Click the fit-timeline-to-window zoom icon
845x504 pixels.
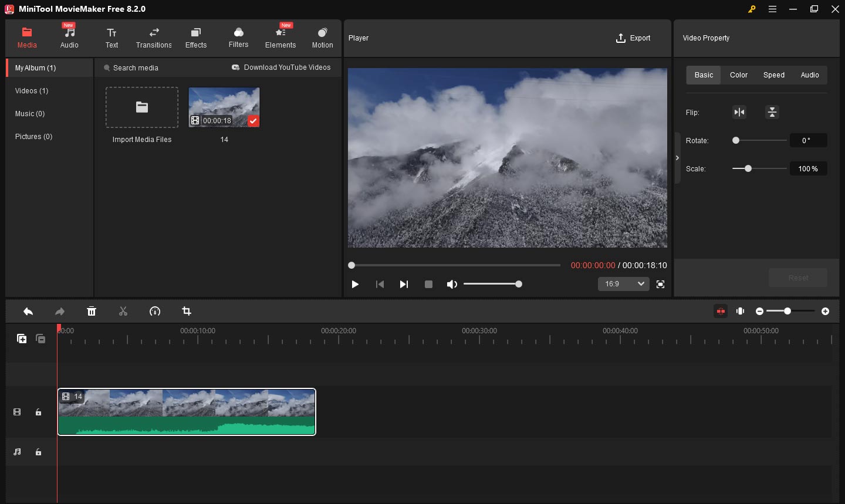point(741,311)
